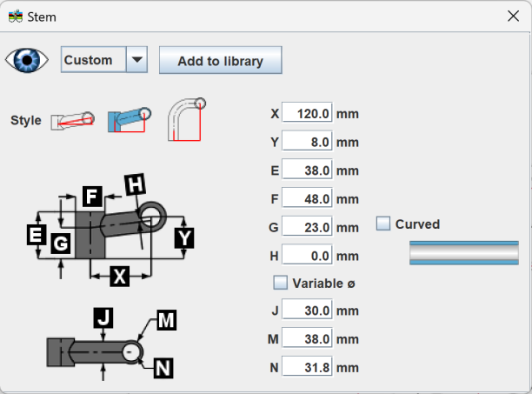Click the Add to library button
The height and width of the screenshot is (394, 532).
221,60
